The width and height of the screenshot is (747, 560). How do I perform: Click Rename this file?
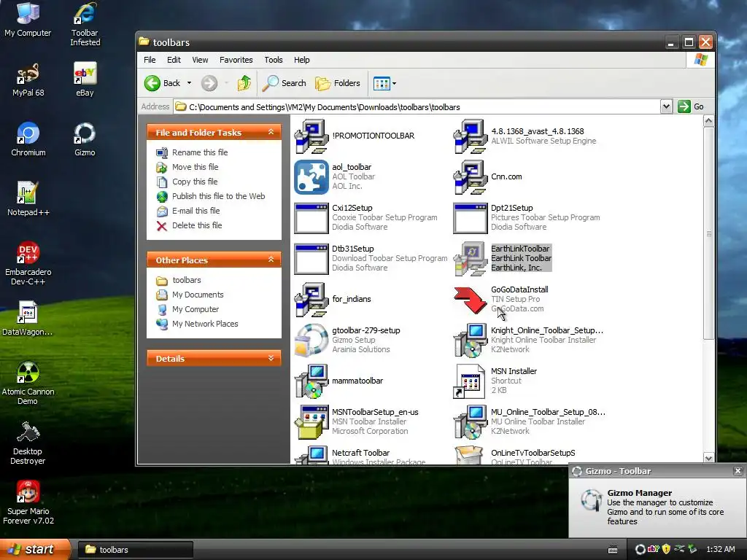coord(200,152)
